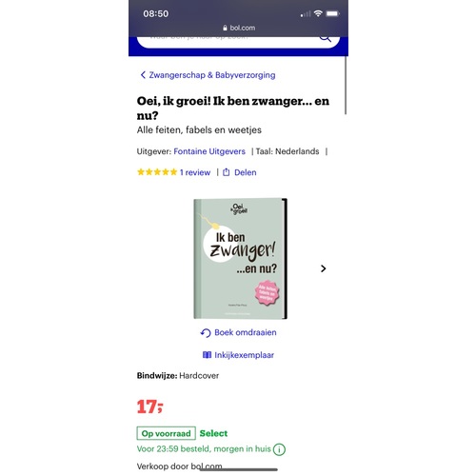Open the 1 review link

coord(195,172)
